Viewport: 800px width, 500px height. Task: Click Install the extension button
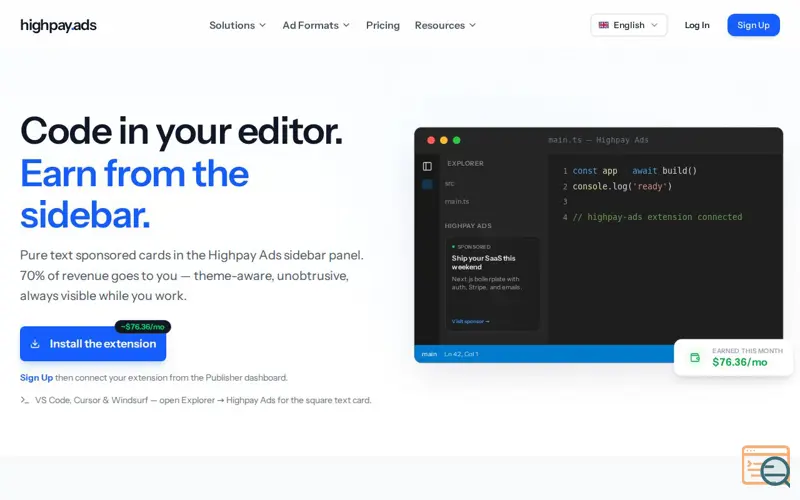93,343
